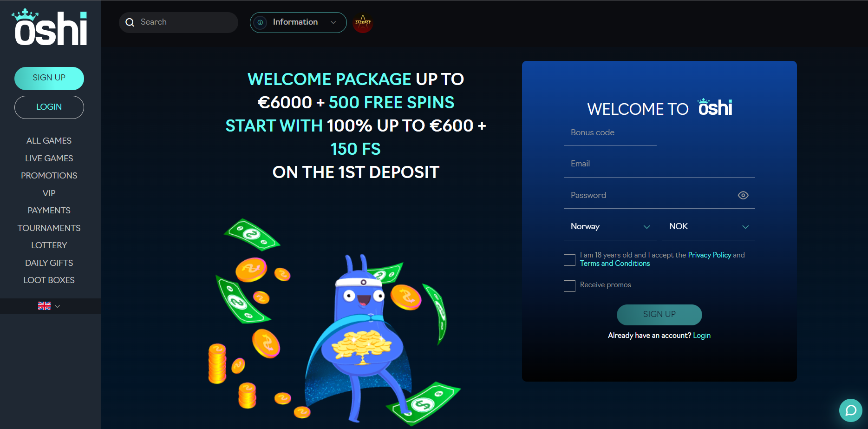Viewport: 868px width, 429px height.
Task: Open the Privacy Policy link
Action: [x=710, y=255]
